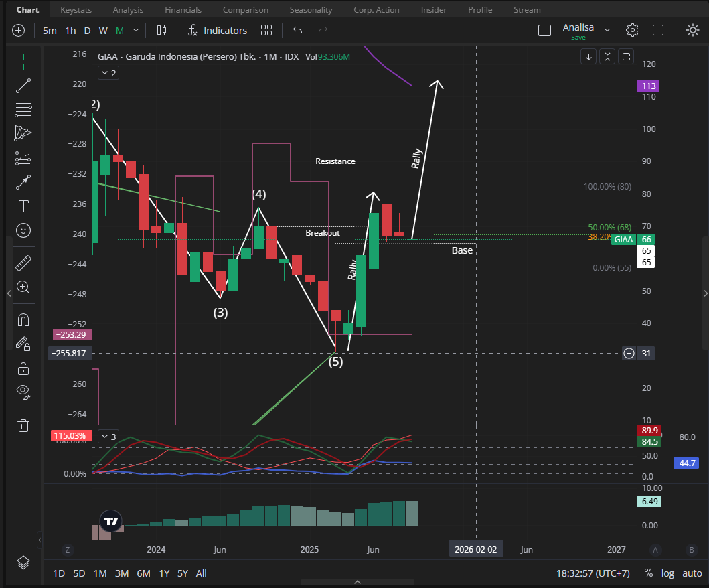Select the monthly M timeframe

coord(120,31)
